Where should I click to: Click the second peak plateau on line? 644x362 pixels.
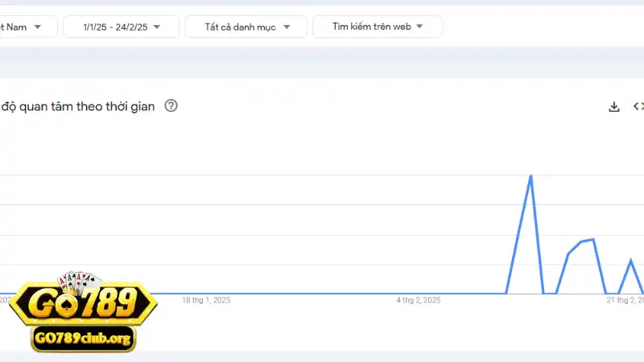point(587,241)
